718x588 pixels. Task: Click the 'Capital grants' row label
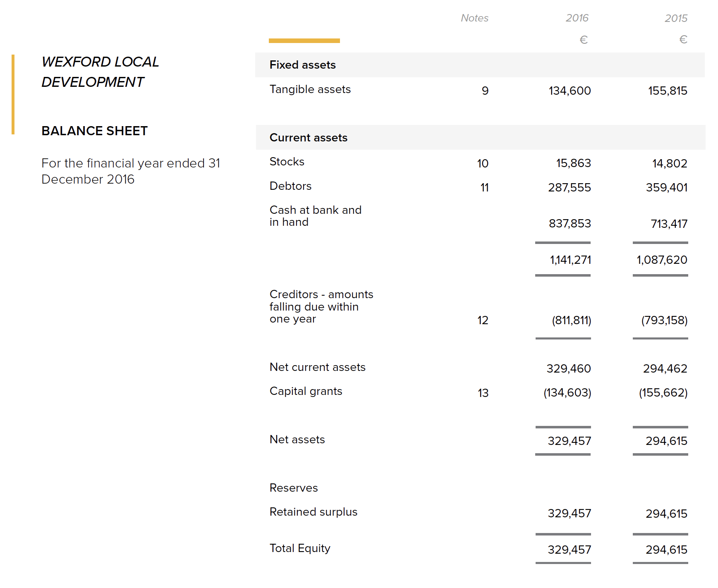point(306,391)
